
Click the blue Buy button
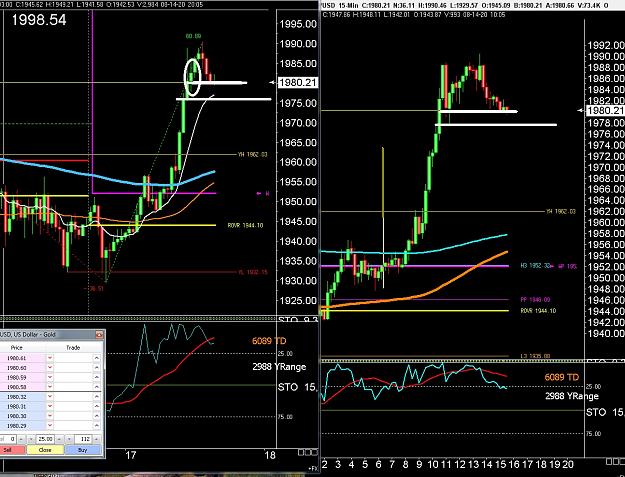point(83,450)
